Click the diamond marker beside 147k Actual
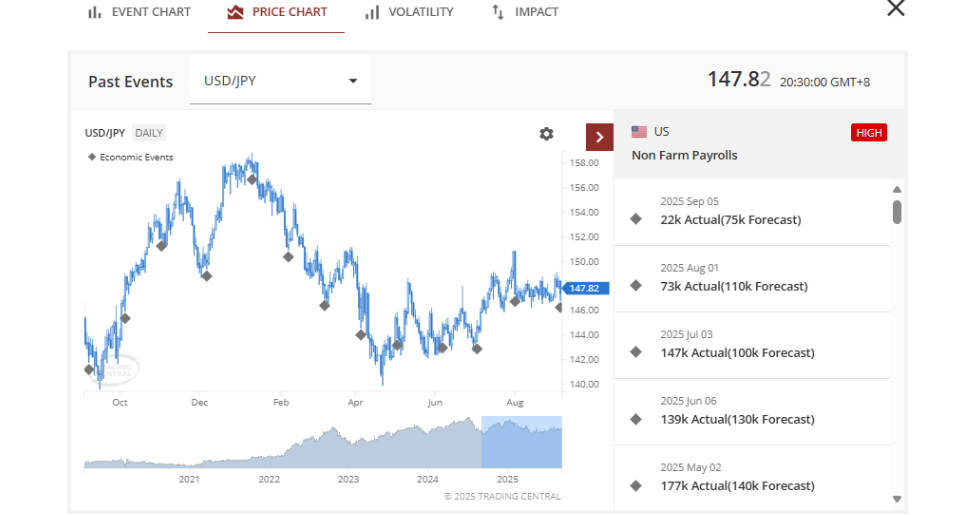The height and width of the screenshot is (515, 965). click(x=636, y=352)
